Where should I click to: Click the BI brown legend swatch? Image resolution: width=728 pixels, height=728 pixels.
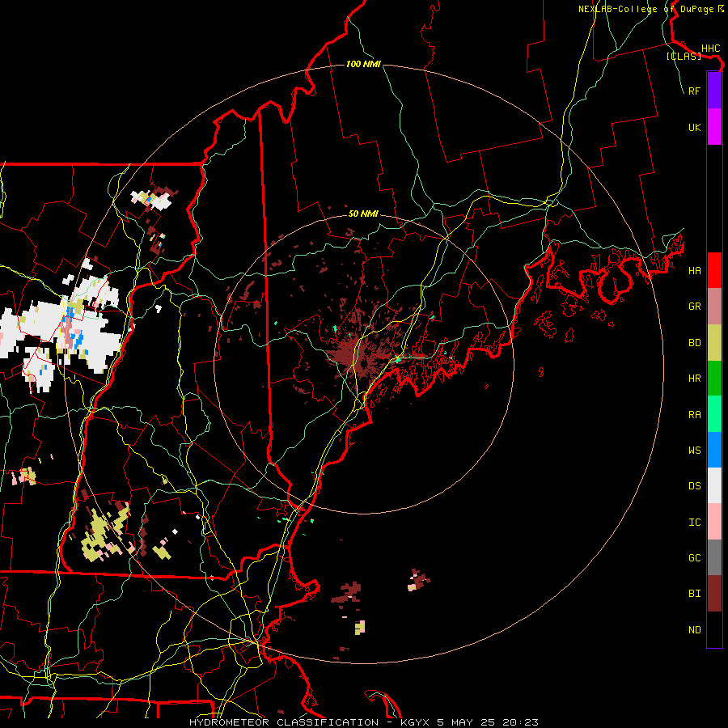pos(714,594)
